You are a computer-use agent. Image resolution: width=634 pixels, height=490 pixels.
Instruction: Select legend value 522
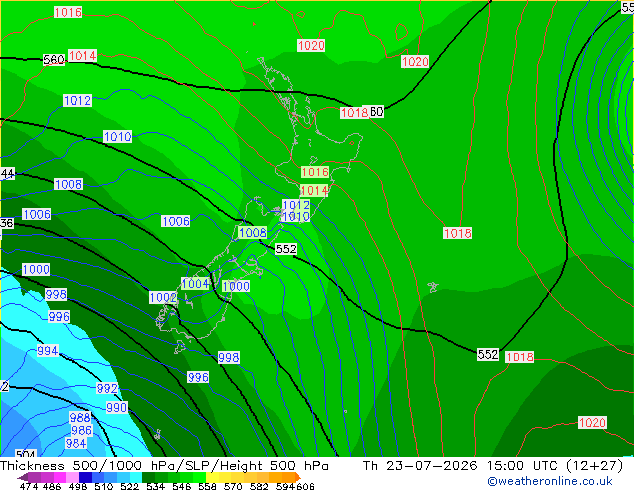click(x=129, y=486)
